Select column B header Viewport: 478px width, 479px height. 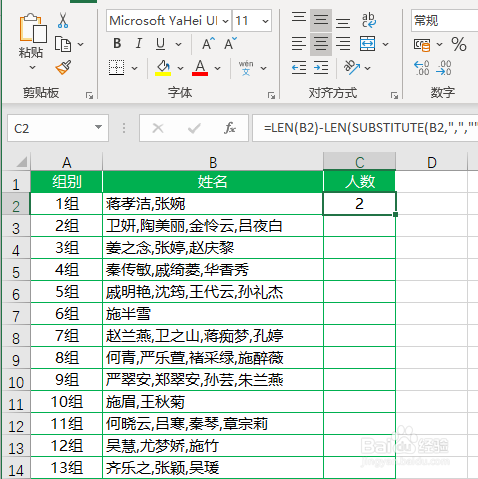pos(213,162)
